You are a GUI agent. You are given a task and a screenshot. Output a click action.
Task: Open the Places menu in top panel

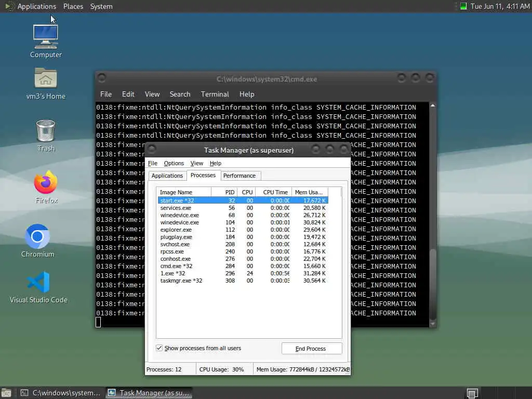pos(73,6)
